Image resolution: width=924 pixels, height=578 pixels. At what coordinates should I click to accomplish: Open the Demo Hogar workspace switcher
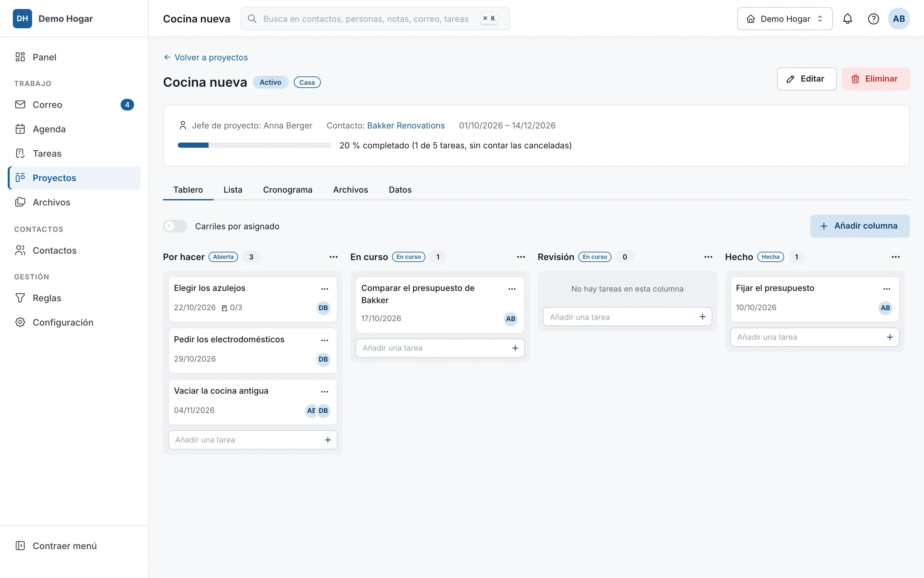(785, 19)
